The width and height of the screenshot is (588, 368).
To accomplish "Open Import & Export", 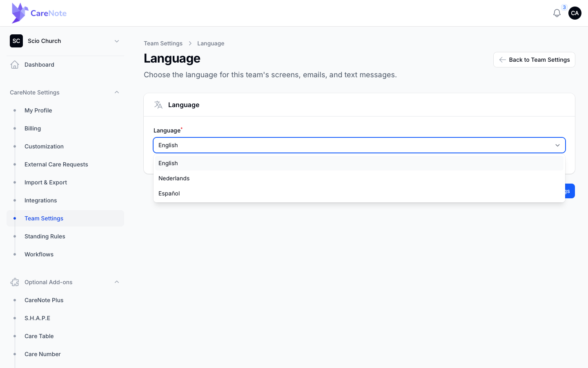I will click(x=65, y=182).
